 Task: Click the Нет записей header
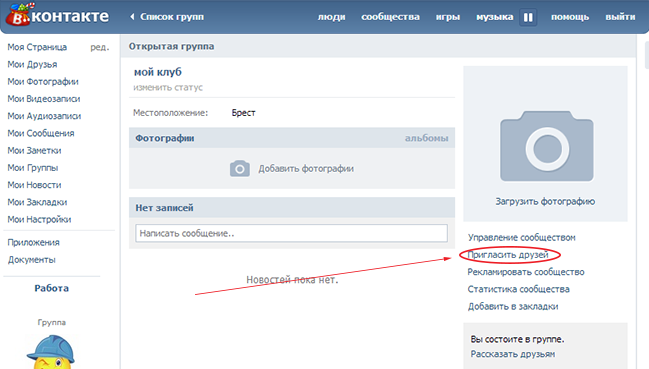point(164,208)
